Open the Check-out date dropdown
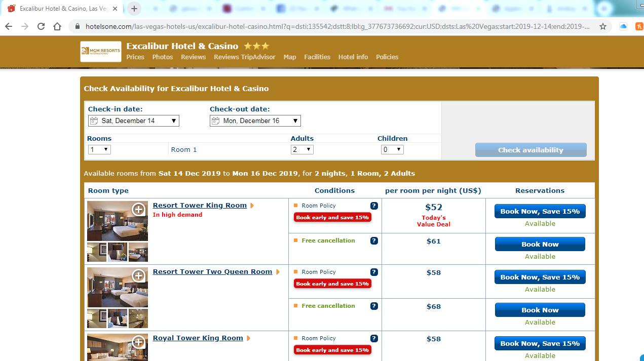The height and width of the screenshot is (361, 644). (x=255, y=121)
